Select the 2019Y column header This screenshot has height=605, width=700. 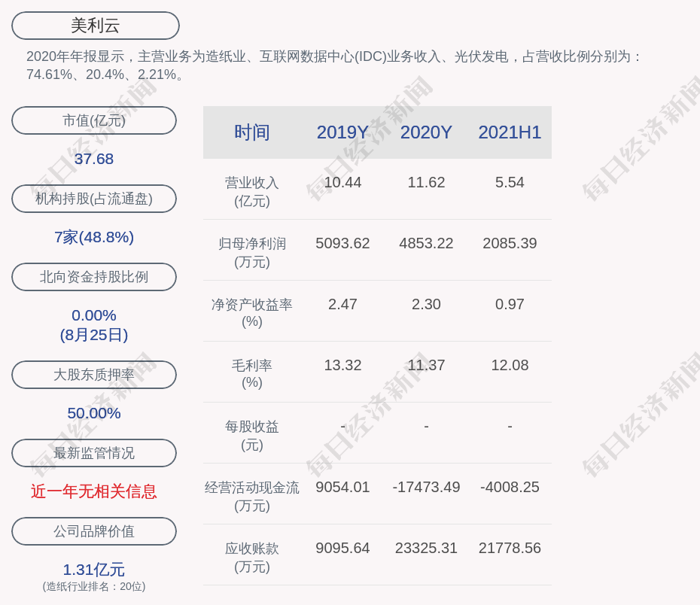(x=342, y=132)
